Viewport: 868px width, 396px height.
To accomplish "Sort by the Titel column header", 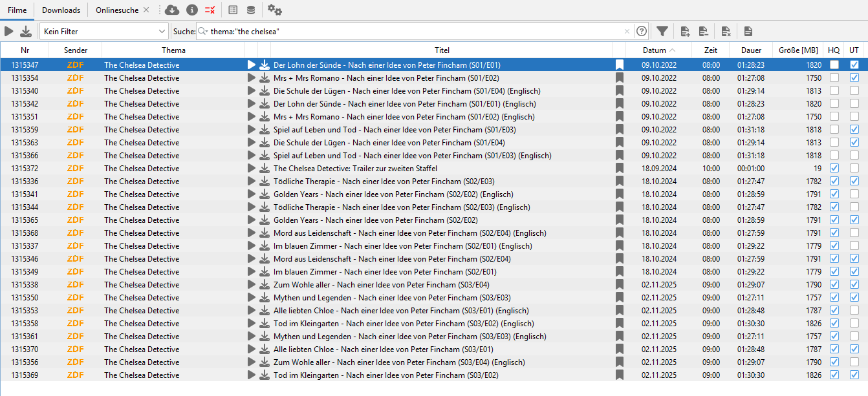I will 442,50.
